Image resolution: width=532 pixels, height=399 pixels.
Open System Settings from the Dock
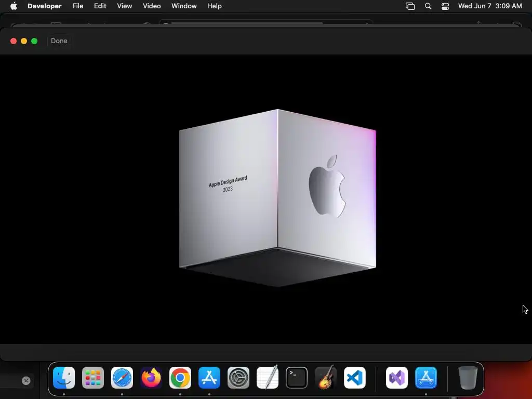238,378
